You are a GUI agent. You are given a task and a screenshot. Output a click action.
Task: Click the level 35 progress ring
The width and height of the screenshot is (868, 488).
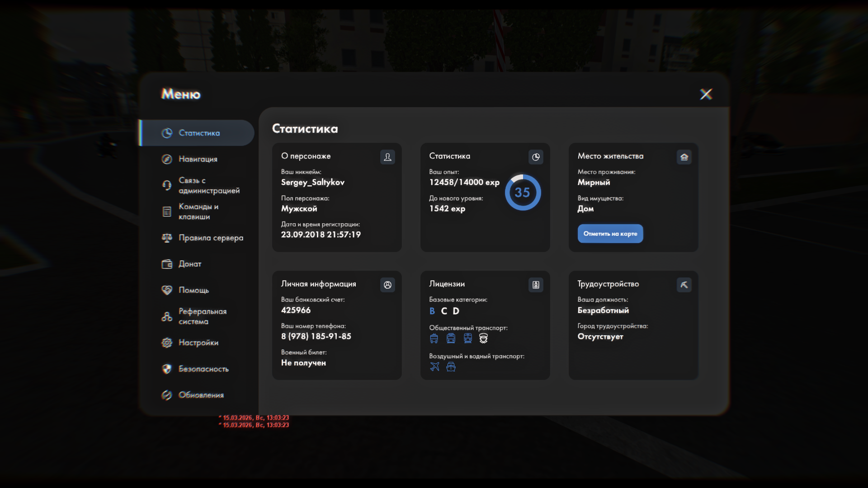[523, 192]
